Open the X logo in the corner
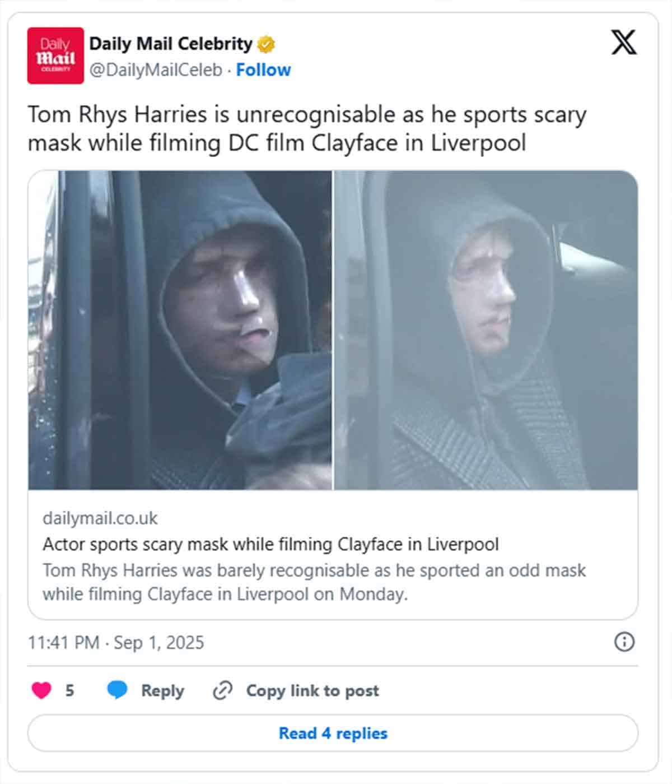This screenshot has height=784, width=672. (x=624, y=43)
